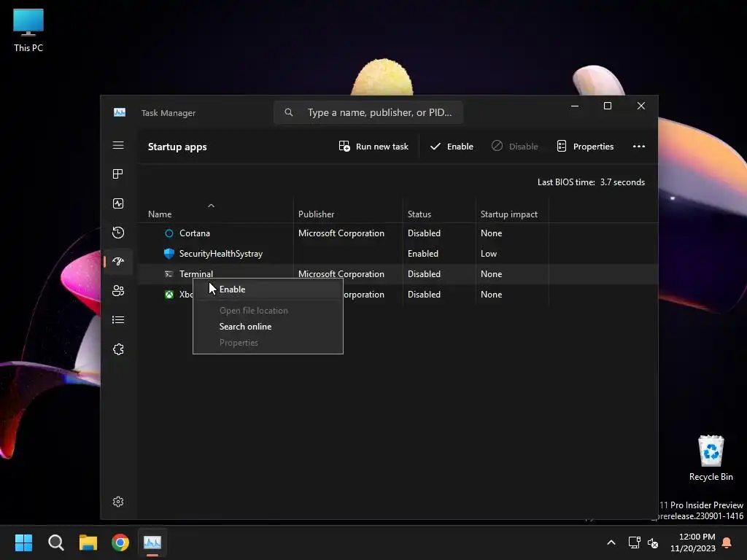This screenshot has height=560, width=747.
Task: Show hidden system tray icons chevron
Action: pos(611,542)
